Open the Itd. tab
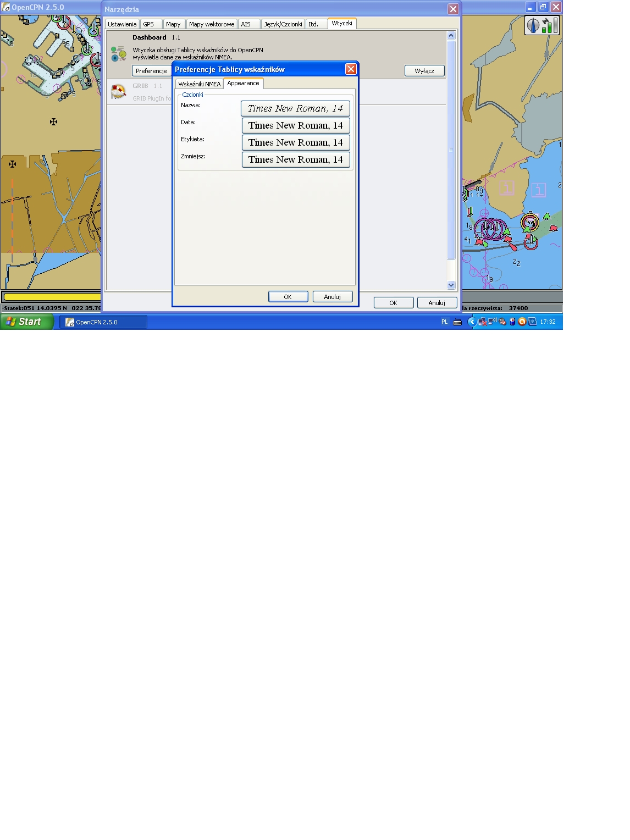The height and width of the screenshot is (840, 630). click(316, 24)
